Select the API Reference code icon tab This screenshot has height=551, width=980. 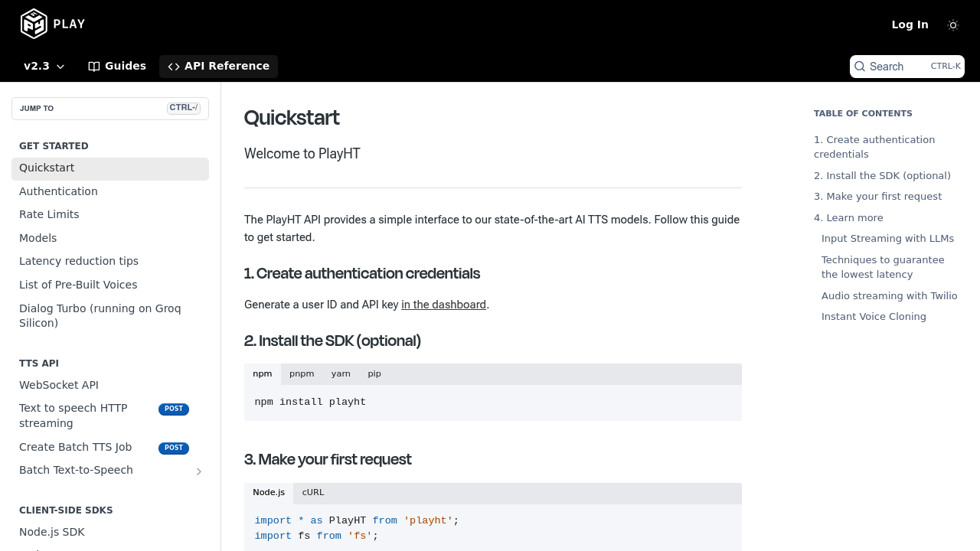pos(174,67)
